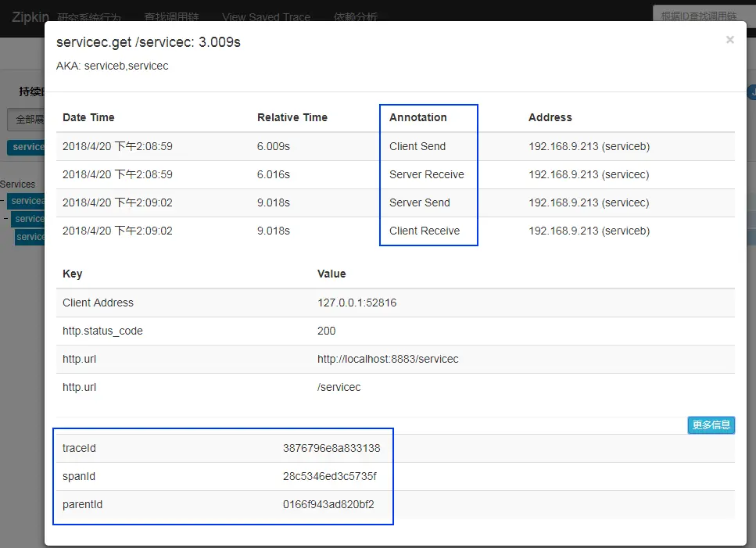The image size is (756, 548).
Task: Click address for Server Receive row
Action: tap(589, 174)
